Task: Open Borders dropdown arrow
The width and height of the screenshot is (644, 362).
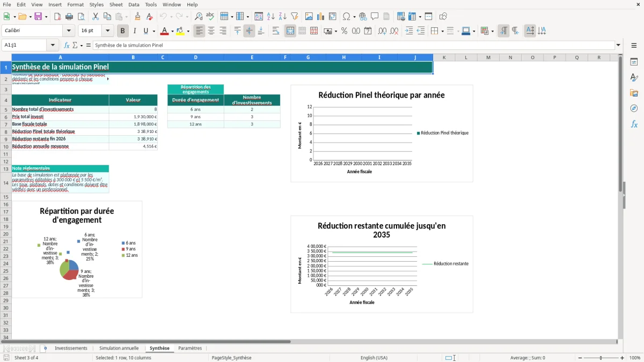Action: [x=442, y=31]
